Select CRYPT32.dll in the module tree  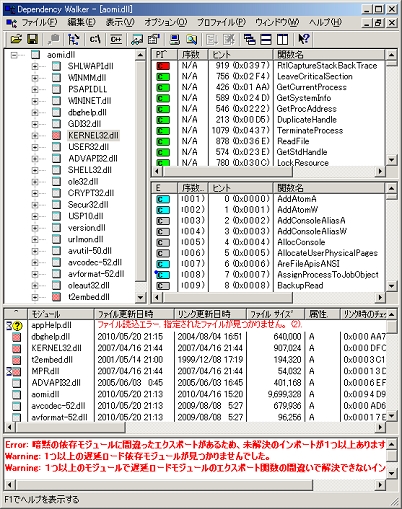point(91,193)
